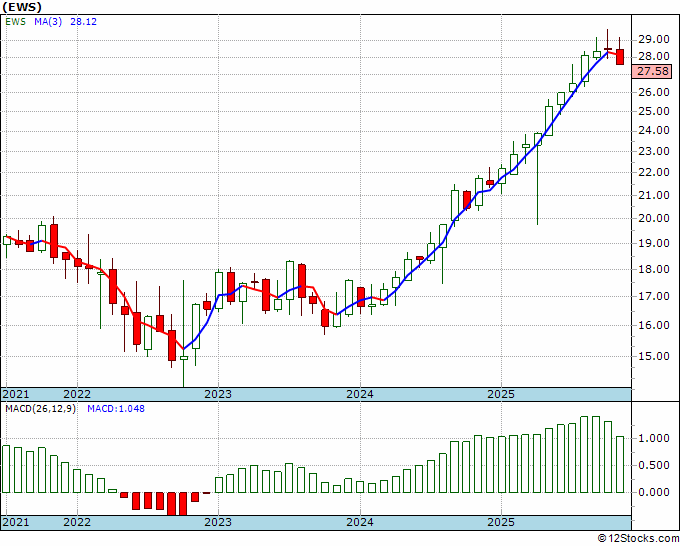Click the last green MACD histogram bar
Viewport: 680px width, 546px height.
click(620, 464)
